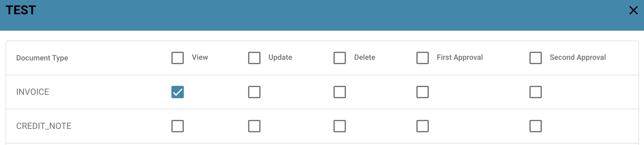
Task: Enable Second Approval for INVOICE
Action: pyautogui.click(x=536, y=92)
